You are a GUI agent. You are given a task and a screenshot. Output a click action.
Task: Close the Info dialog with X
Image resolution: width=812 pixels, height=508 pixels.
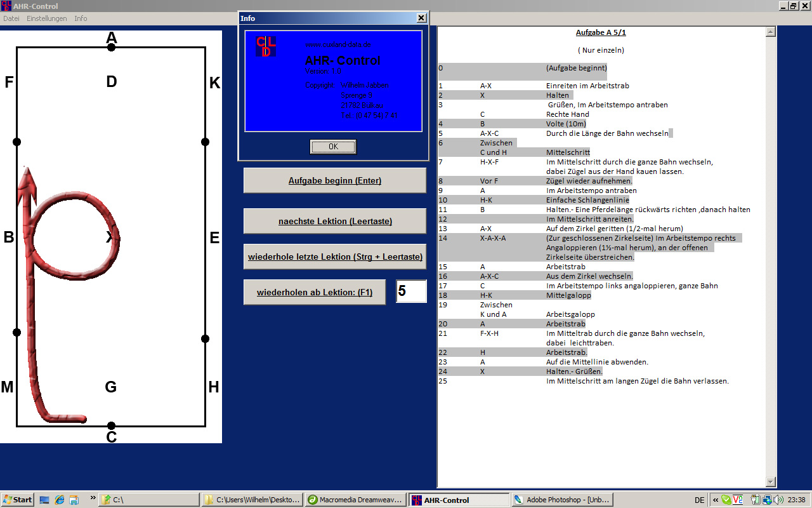point(421,18)
